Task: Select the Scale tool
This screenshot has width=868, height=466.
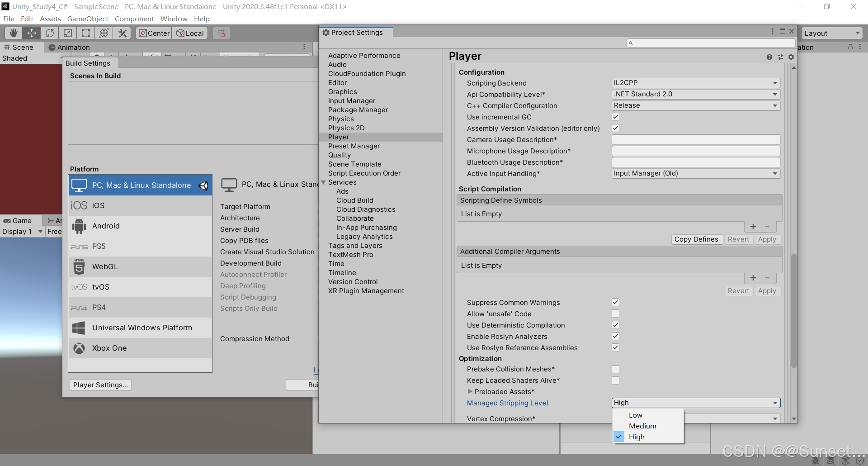Action: point(68,33)
